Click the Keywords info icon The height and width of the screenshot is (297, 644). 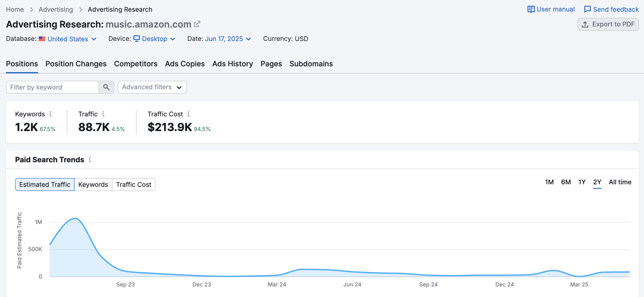coord(51,114)
